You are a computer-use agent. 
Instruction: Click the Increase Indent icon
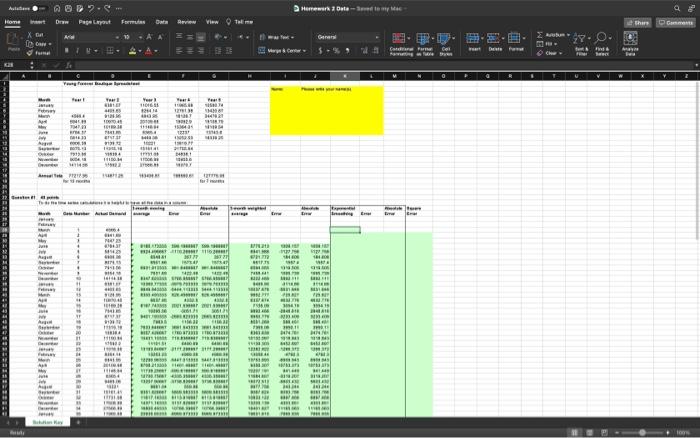pos(229,51)
